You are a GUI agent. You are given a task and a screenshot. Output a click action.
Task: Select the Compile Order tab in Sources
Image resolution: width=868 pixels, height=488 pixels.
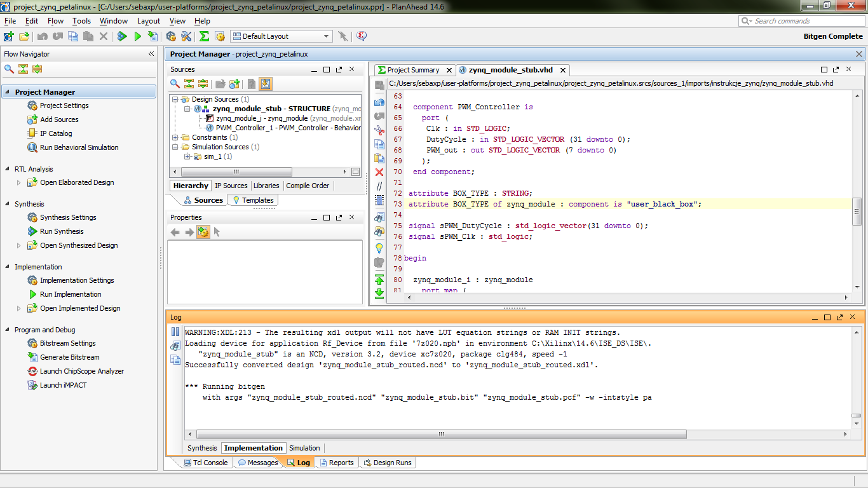[308, 186]
